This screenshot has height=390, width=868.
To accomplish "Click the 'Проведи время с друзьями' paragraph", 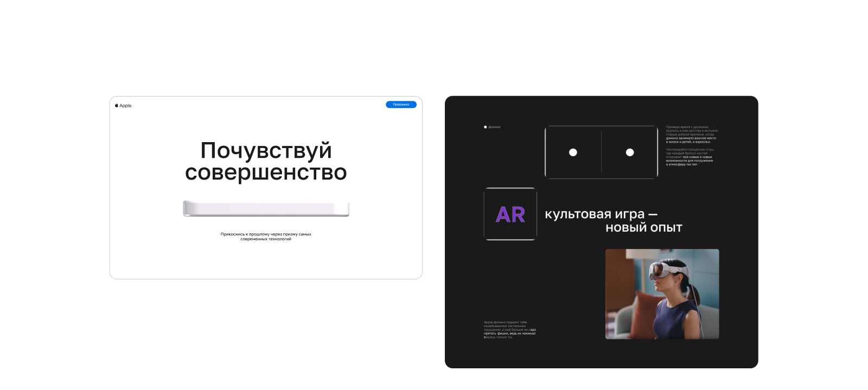I will pyautogui.click(x=692, y=135).
